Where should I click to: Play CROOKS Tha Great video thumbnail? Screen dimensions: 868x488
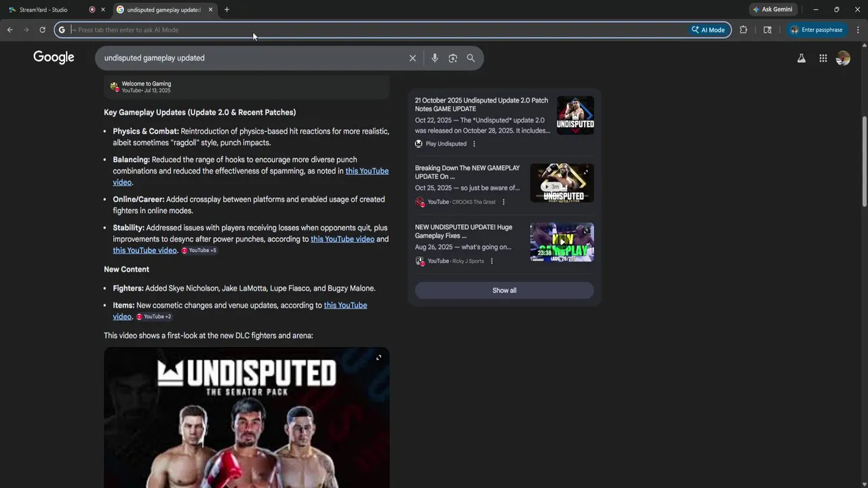[x=562, y=183]
